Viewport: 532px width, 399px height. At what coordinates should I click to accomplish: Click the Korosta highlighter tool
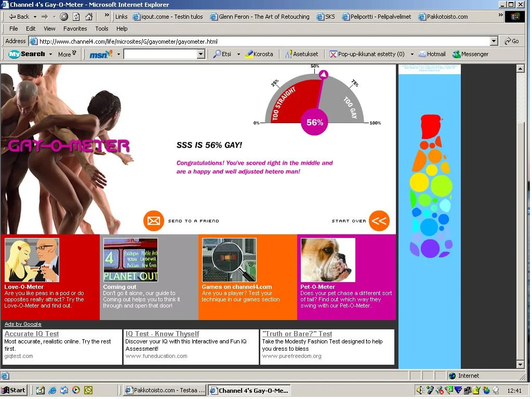259,54
